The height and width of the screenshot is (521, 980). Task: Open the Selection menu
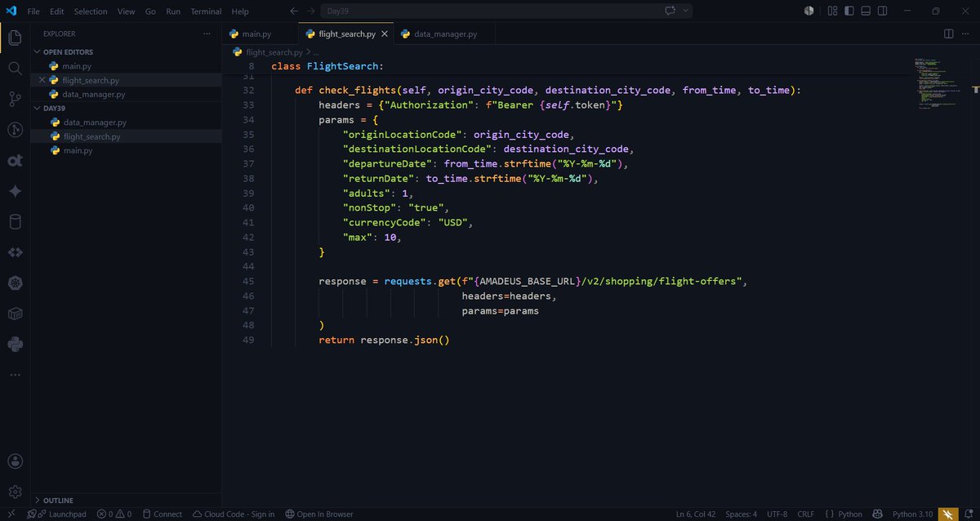click(91, 11)
